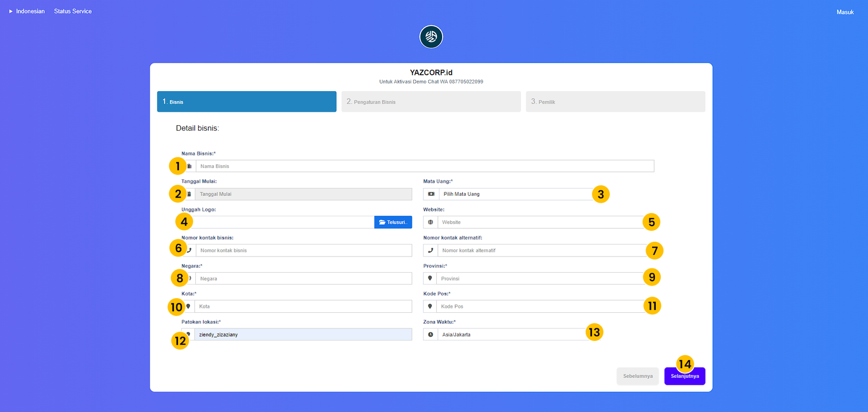Focus the Nama Bisnis input field

point(425,166)
